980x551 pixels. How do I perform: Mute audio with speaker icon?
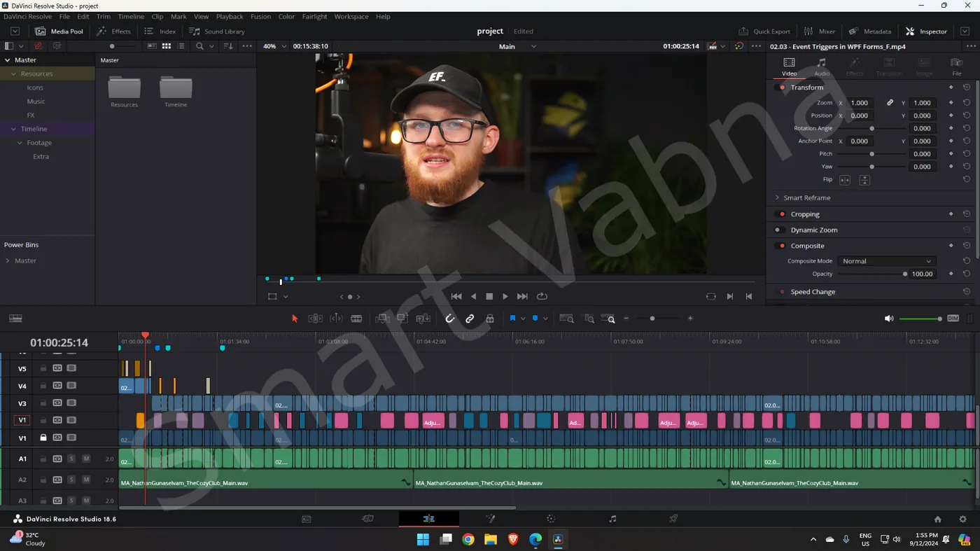click(889, 319)
